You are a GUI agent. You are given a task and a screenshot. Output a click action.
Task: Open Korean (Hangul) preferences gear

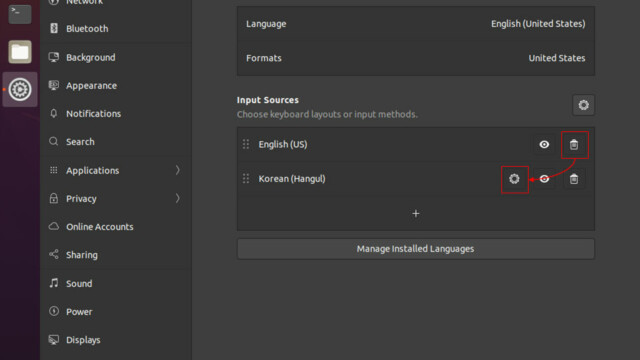(514, 179)
